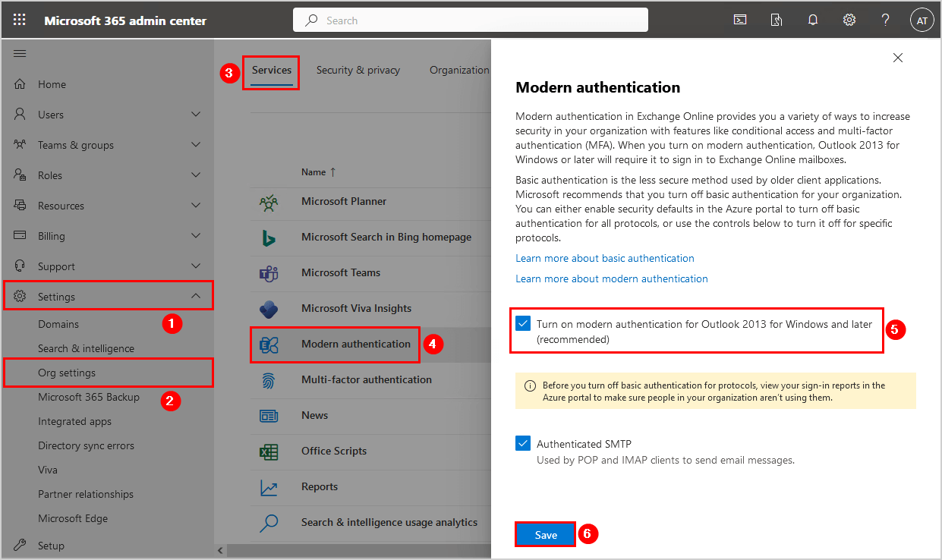Toggle modern authentication for Outlook 2013 checkbox
This screenshot has width=942, height=560.
pos(523,324)
